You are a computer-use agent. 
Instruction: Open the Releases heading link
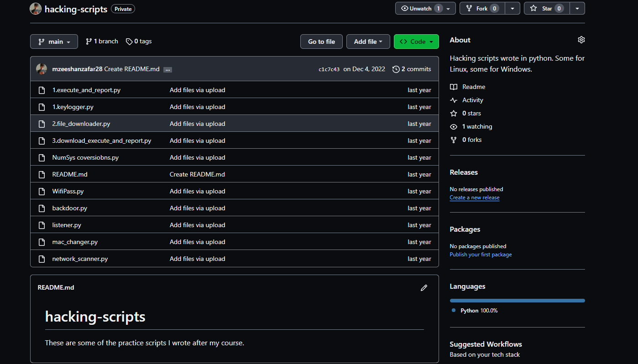(x=464, y=172)
